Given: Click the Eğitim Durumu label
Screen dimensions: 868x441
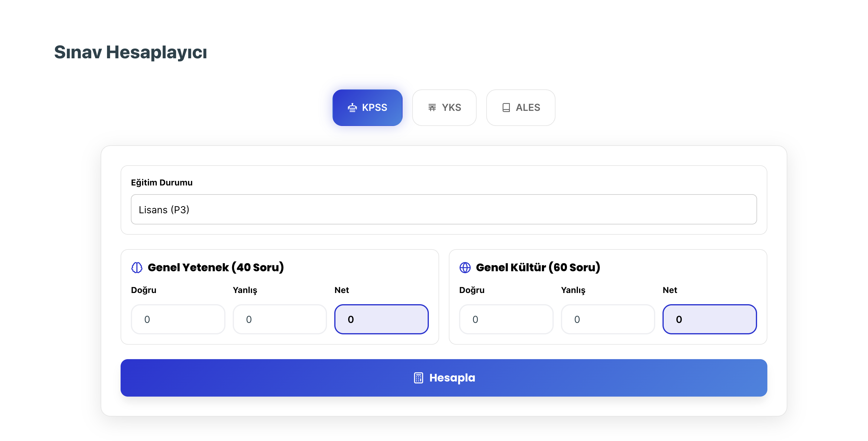Looking at the screenshot, I should tap(162, 182).
